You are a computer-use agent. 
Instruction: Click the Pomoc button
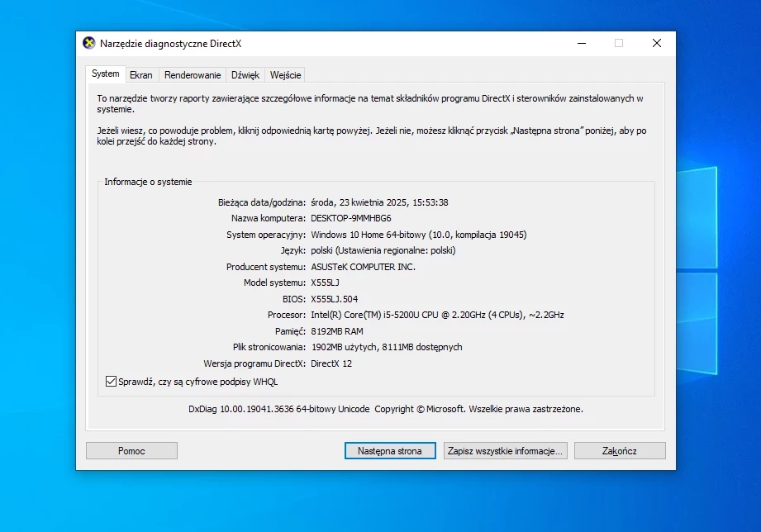pyautogui.click(x=131, y=451)
